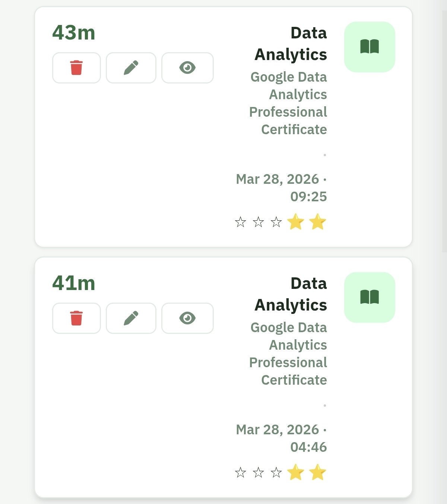Delete the 41m study session

(76, 318)
